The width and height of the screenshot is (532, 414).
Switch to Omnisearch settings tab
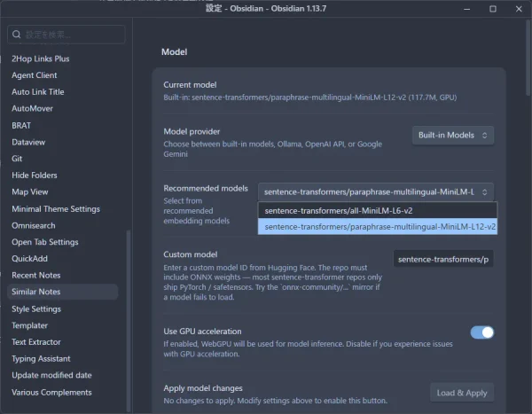[x=34, y=226]
